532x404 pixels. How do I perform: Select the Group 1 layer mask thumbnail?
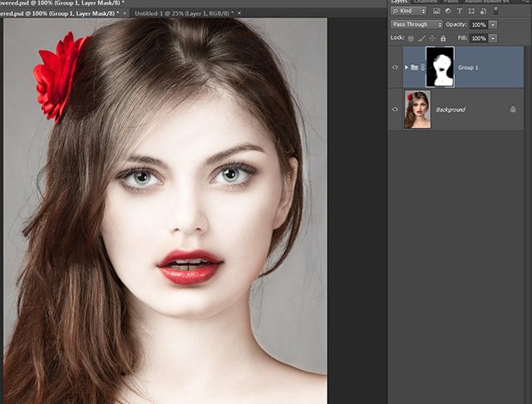pos(440,67)
